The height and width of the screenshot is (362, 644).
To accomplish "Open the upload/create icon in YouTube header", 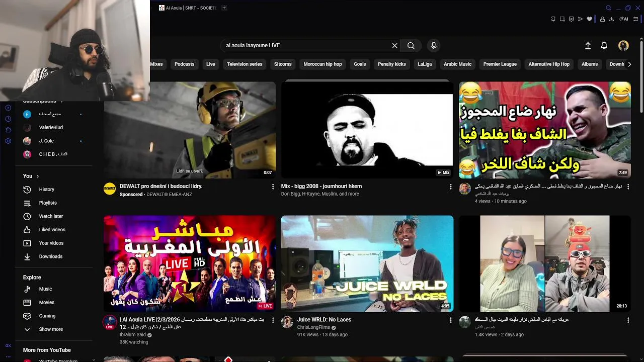I will pos(588,46).
